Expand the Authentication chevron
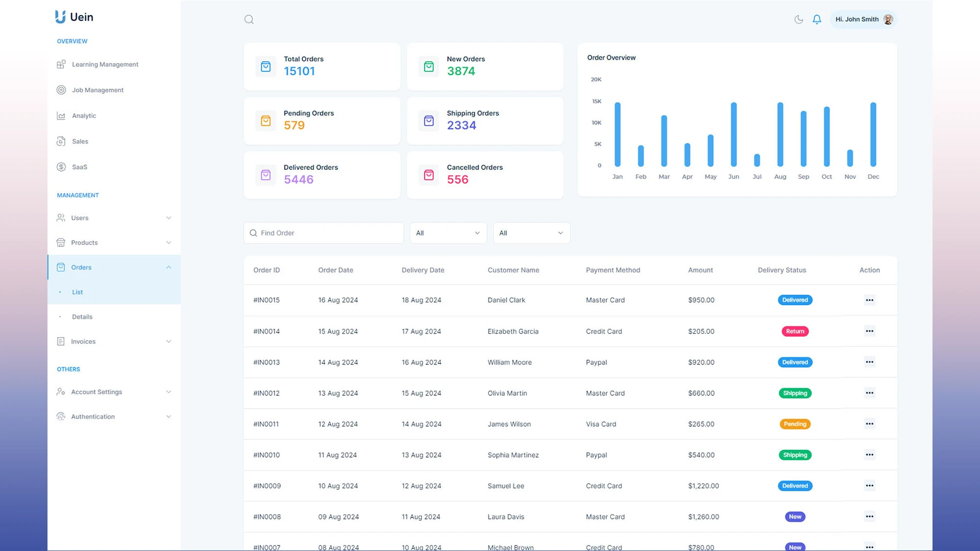Screen dimensions: 980x551 point(168,416)
